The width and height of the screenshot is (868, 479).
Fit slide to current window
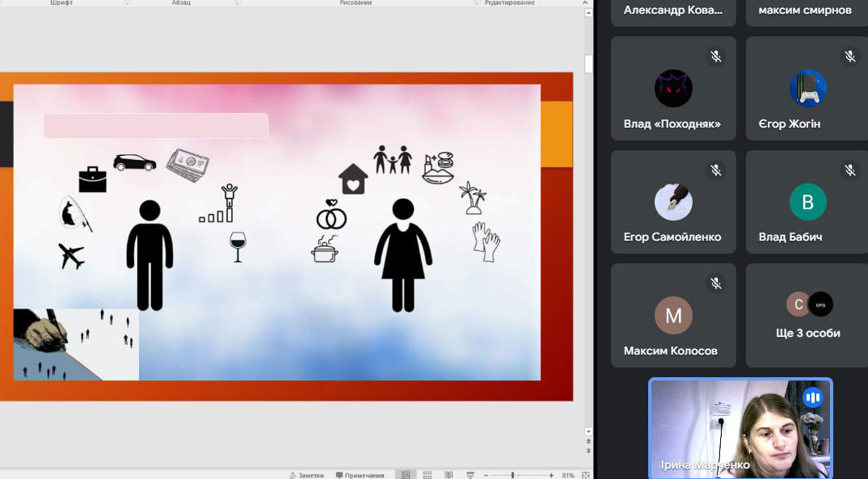click(586, 475)
